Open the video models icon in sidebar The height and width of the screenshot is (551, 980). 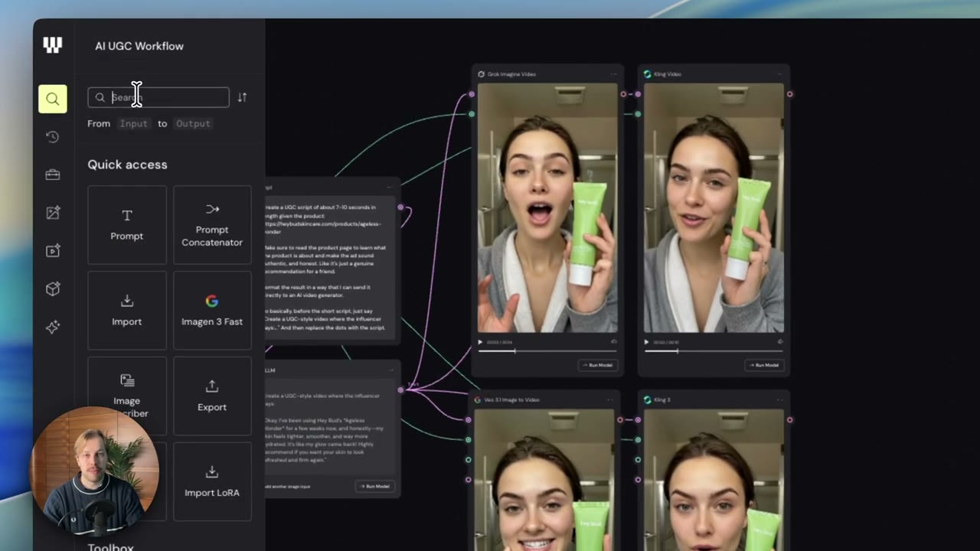[x=53, y=250]
